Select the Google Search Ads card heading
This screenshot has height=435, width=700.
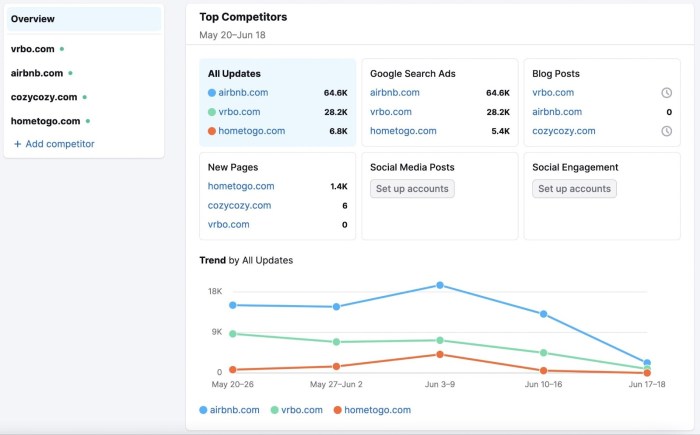coord(412,74)
